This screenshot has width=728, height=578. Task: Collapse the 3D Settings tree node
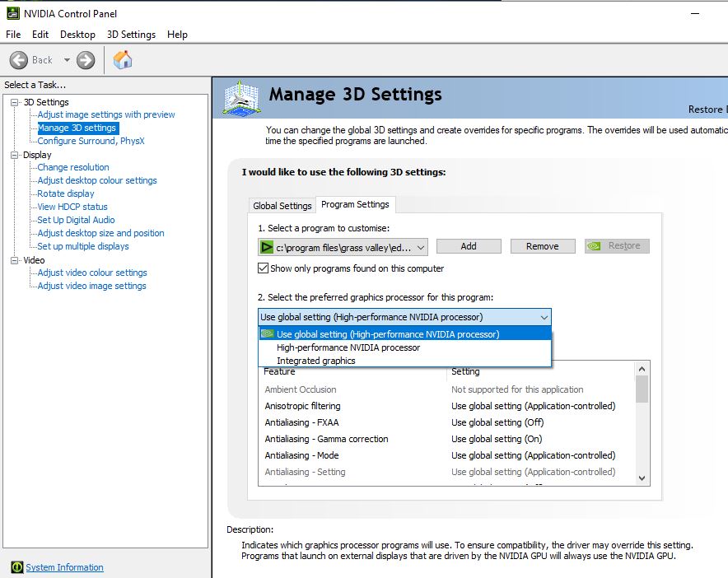click(x=14, y=102)
